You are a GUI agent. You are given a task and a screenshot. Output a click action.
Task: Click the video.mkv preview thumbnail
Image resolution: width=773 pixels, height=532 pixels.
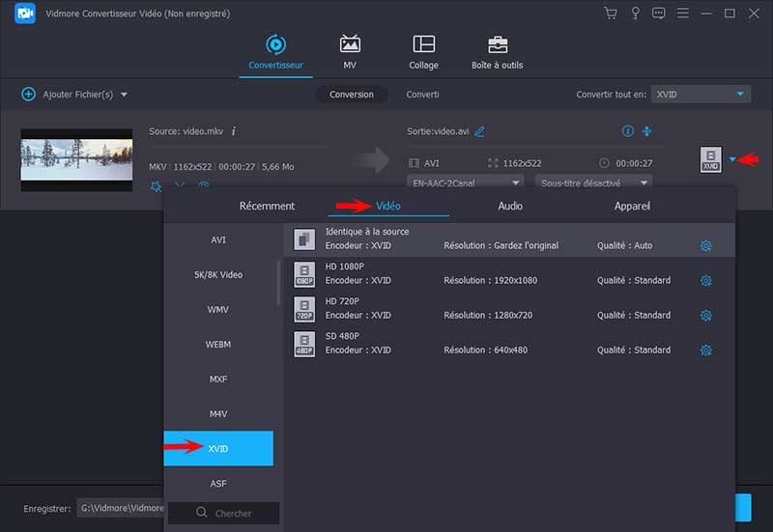76,160
